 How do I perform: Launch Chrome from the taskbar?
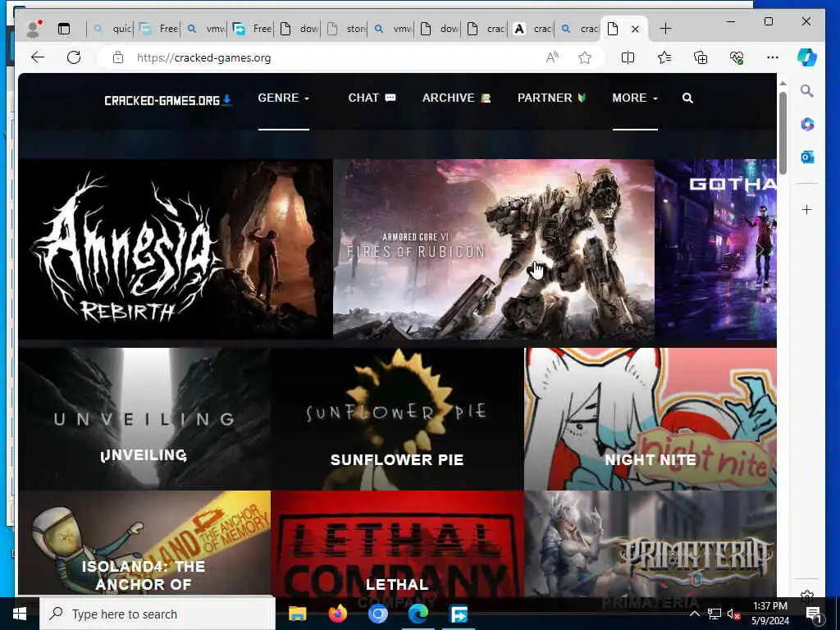click(377, 614)
